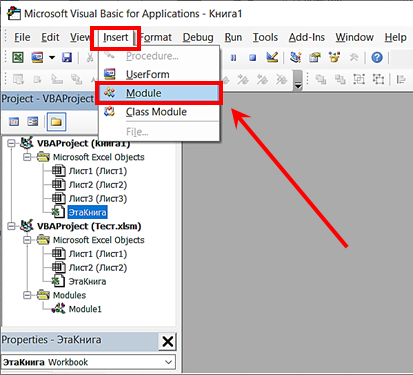Click the Insert UserForm toolbar icon

37,58
